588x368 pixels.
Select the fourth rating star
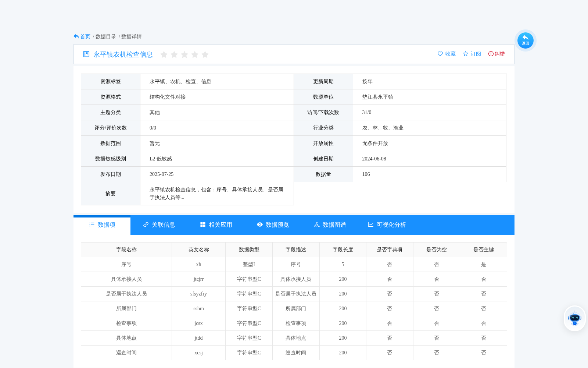point(195,54)
